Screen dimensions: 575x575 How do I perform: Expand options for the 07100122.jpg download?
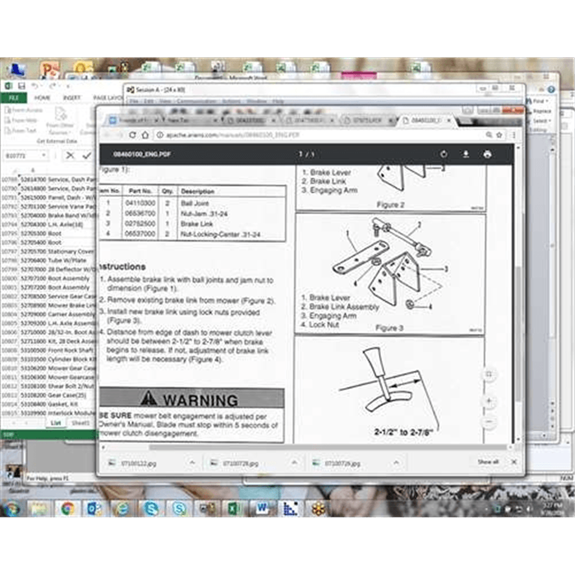(193, 463)
